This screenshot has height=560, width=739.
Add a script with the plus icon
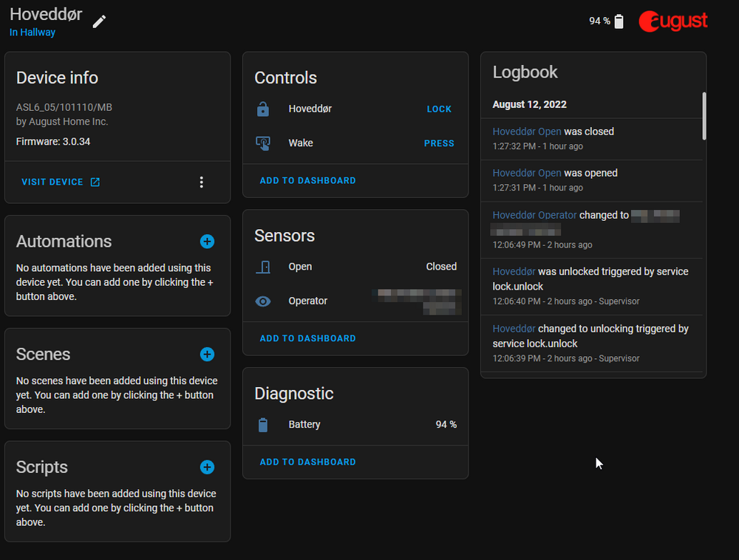(207, 467)
